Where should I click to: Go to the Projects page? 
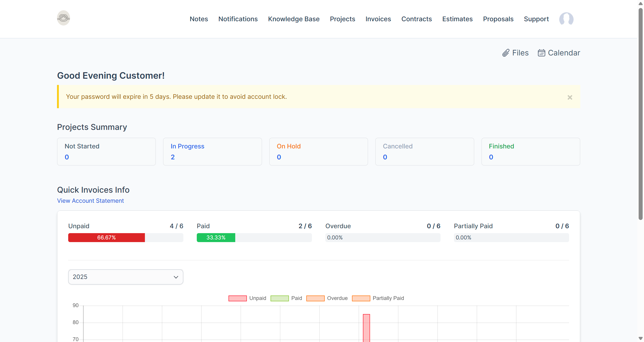pos(342,19)
